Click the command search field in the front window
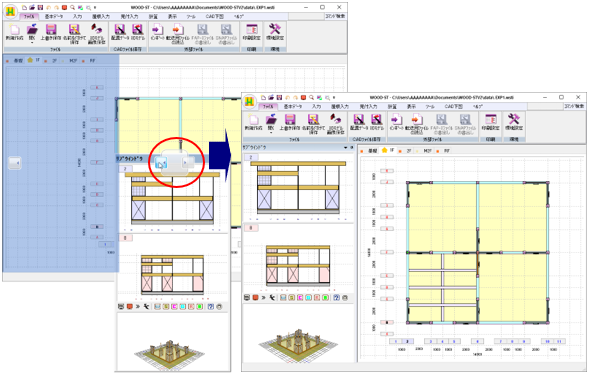 tap(544, 107)
